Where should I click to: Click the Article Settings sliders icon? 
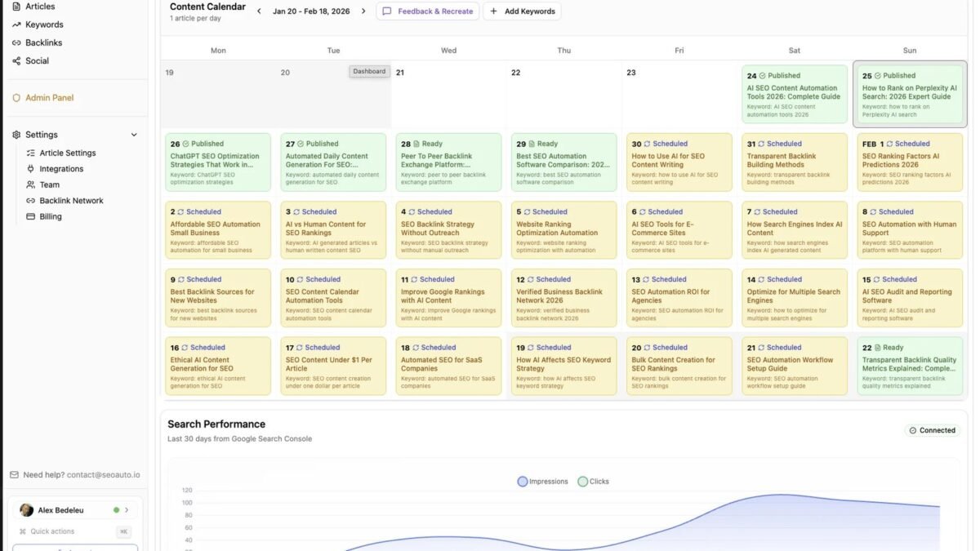click(31, 153)
